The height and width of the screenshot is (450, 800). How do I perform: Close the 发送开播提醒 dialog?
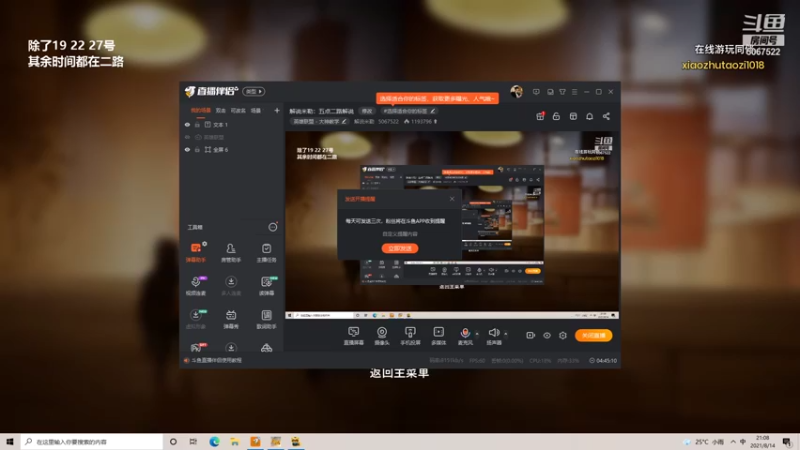point(452,198)
